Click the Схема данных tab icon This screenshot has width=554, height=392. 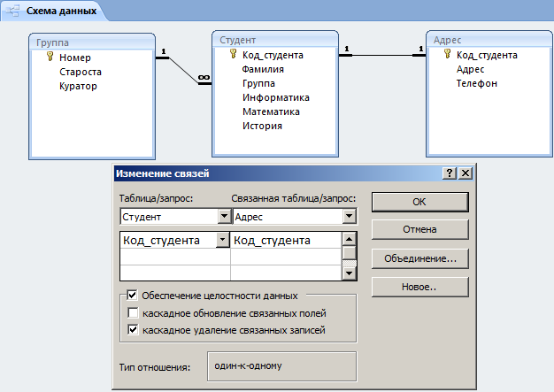tap(12, 11)
